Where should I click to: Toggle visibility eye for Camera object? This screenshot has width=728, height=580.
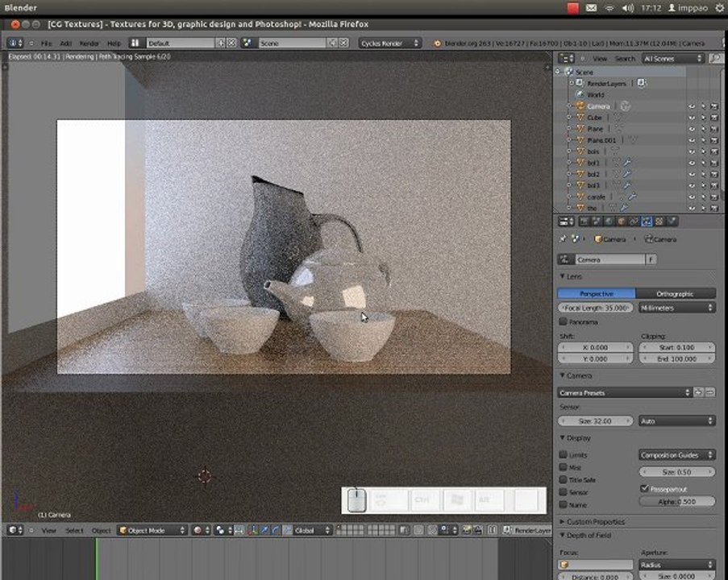click(692, 106)
